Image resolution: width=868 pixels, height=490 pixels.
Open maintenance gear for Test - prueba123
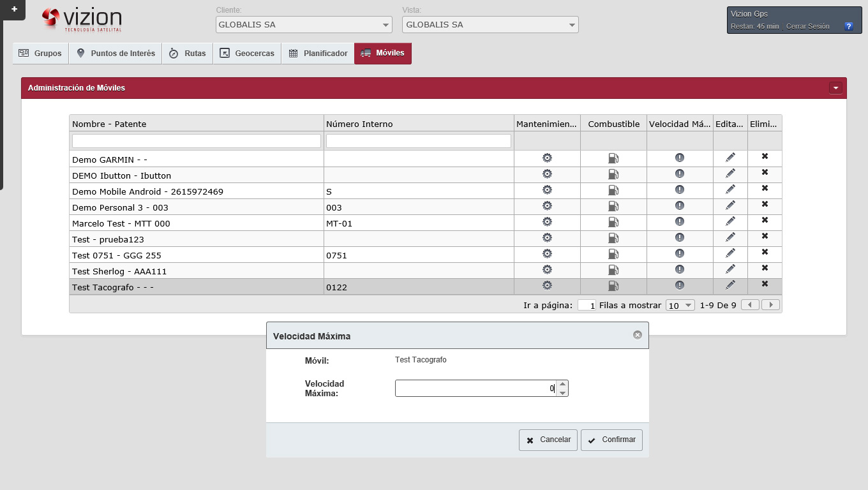[x=547, y=237]
